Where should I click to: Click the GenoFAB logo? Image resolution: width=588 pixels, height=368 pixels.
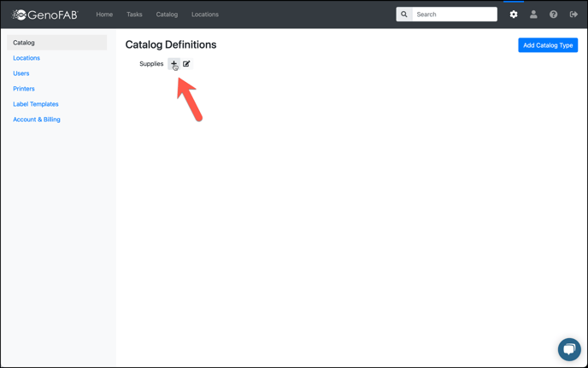(x=44, y=15)
